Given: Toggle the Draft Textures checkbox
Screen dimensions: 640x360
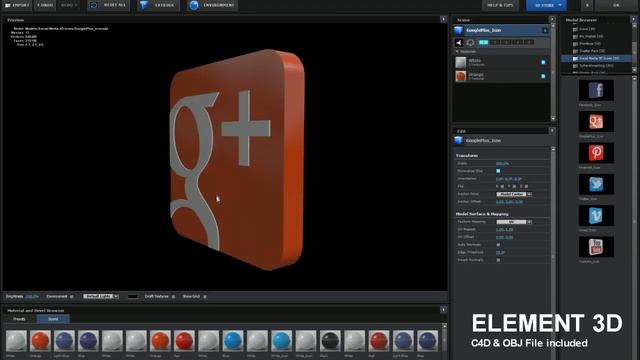Looking at the screenshot, I should point(173,297).
